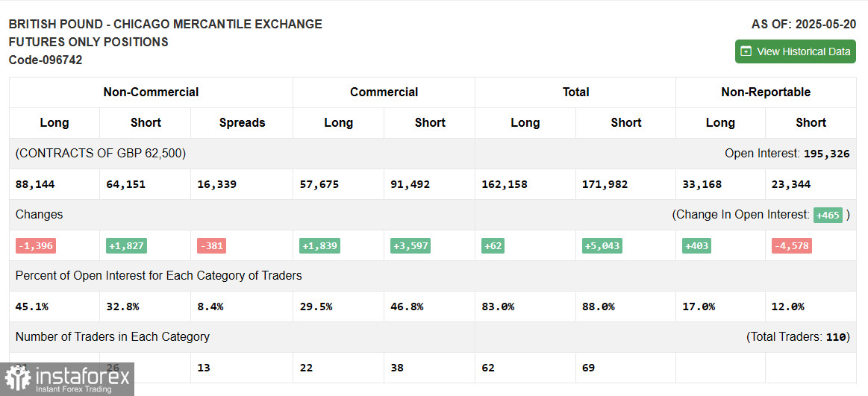Select the Code-096742 text

(46, 60)
